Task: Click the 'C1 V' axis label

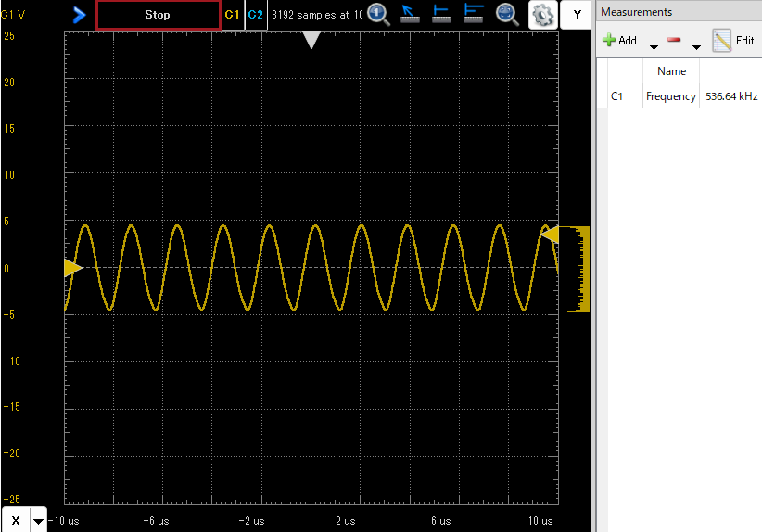Action: click(13, 15)
